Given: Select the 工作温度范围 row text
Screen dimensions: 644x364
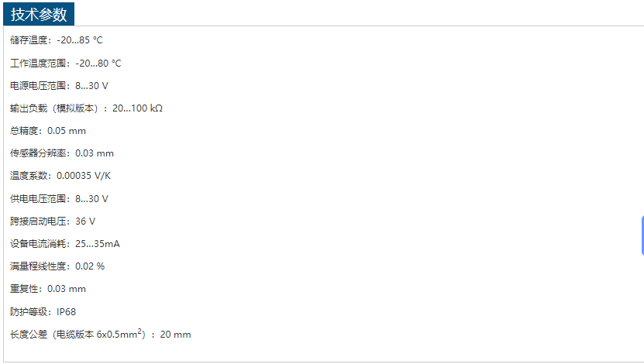Looking at the screenshot, I should coord(65,63).
